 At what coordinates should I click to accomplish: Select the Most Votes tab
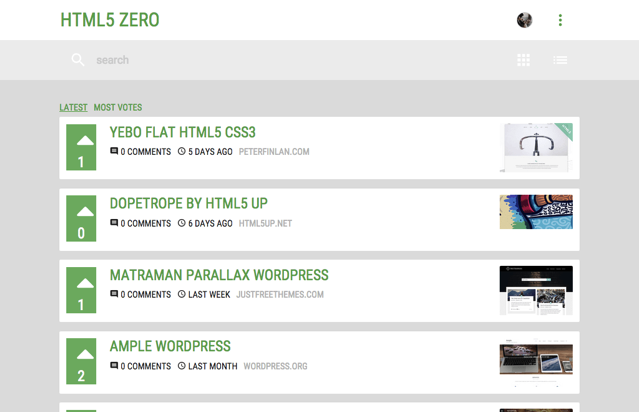click(x=118, y=108)
